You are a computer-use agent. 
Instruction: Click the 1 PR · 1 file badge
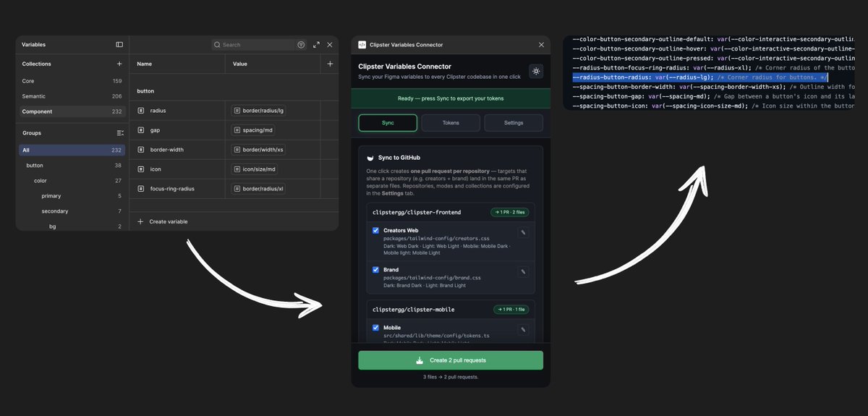click(x=511, y=309)
